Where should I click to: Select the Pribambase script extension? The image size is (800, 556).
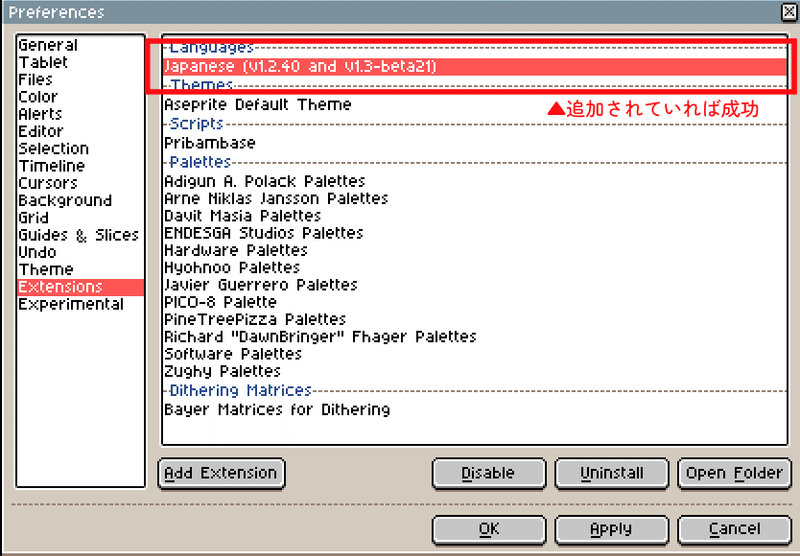(474, 143)
